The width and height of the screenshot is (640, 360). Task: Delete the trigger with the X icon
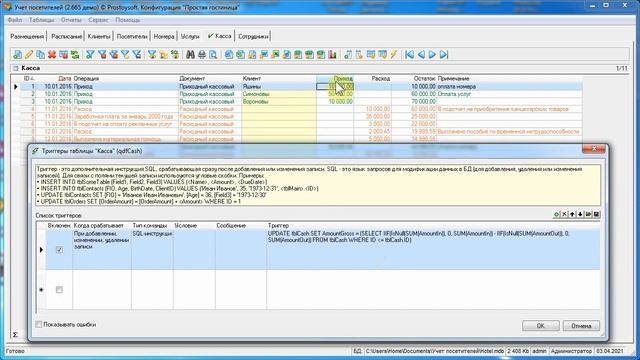(564, 214)
